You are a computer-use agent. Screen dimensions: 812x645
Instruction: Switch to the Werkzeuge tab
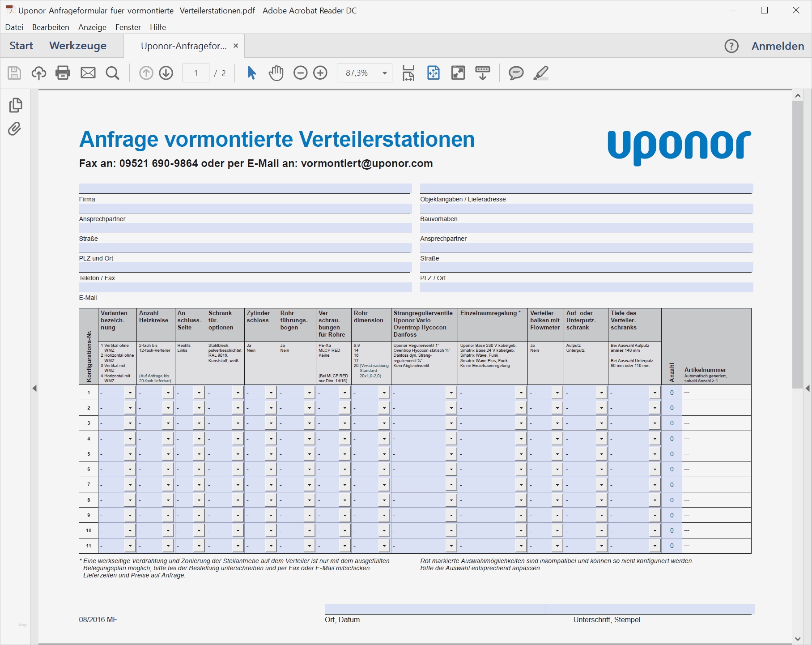(x=78, y=46)
